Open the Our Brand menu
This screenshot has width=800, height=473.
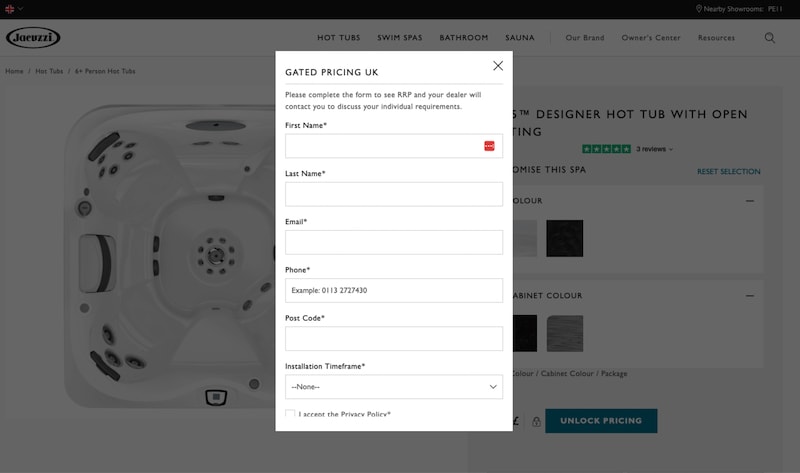coord(585,38)
